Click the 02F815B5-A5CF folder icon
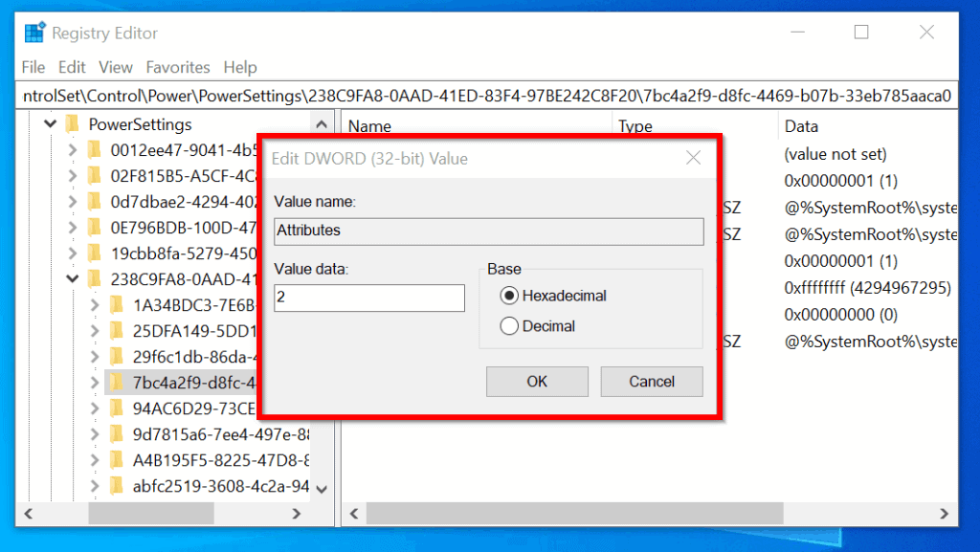 click(x=95, y=176)
